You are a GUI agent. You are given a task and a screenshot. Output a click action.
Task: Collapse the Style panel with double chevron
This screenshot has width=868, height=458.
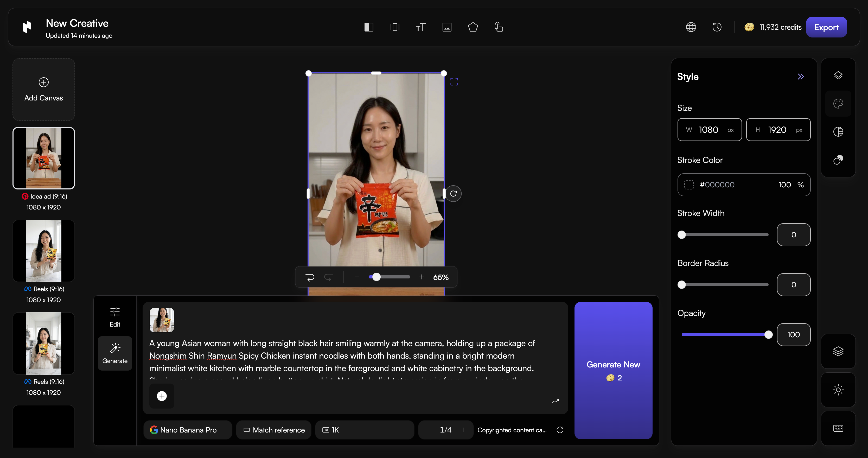(x=801, y=77)
